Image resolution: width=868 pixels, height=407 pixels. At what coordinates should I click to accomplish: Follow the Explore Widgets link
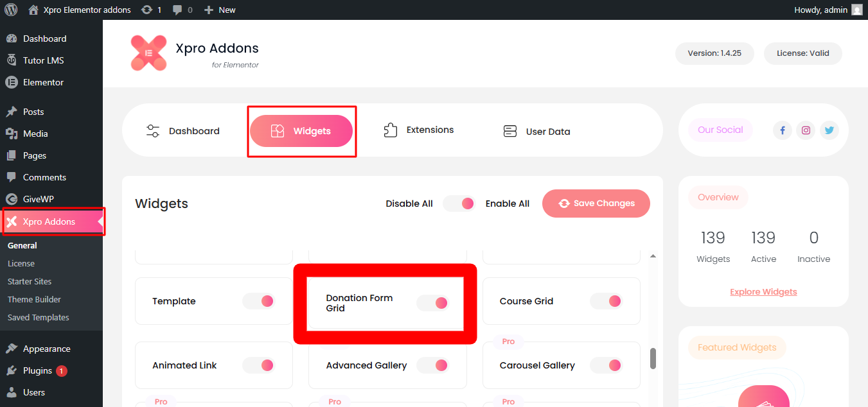point(763,291)
